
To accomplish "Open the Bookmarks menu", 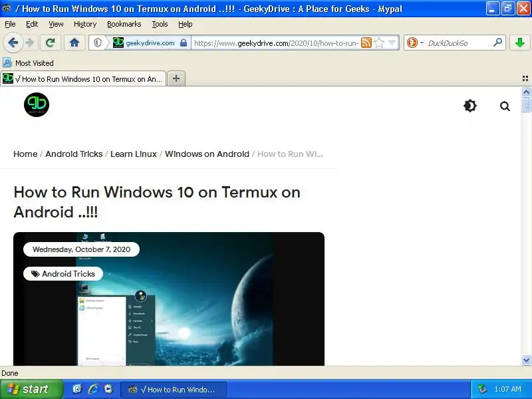I will [124, 24].
